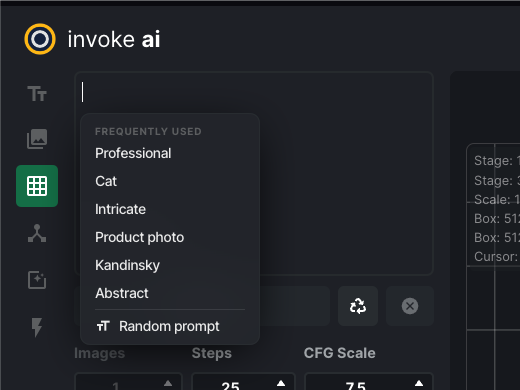
Task: Increase CFG Scale using the up arrow
Action: pos(419,383)
